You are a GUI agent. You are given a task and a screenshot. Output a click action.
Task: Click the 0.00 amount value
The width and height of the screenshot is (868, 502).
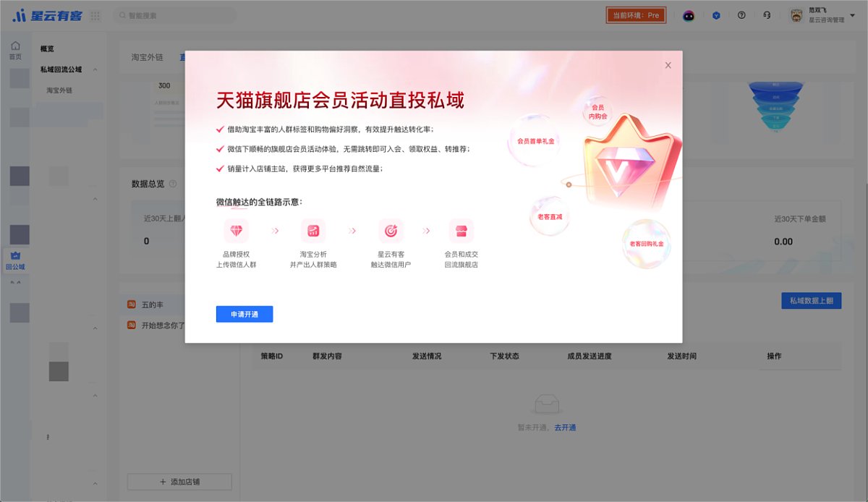click(783, 242)
